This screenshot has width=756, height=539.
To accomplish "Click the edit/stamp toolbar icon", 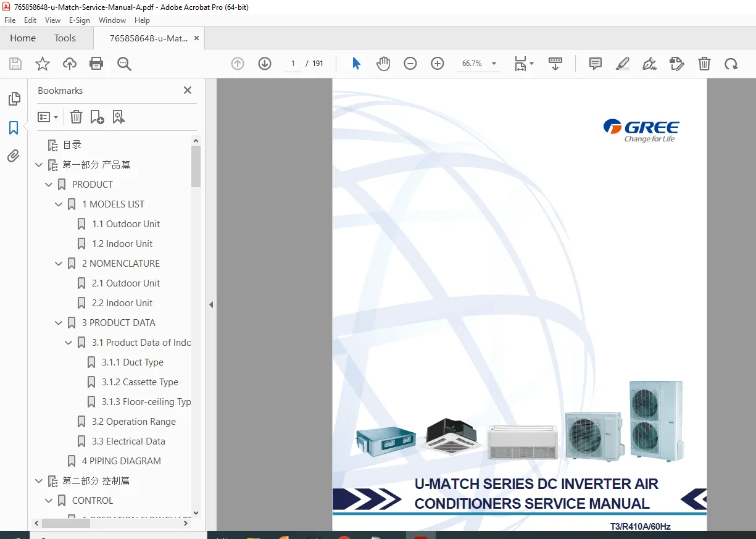I will 677,64.
